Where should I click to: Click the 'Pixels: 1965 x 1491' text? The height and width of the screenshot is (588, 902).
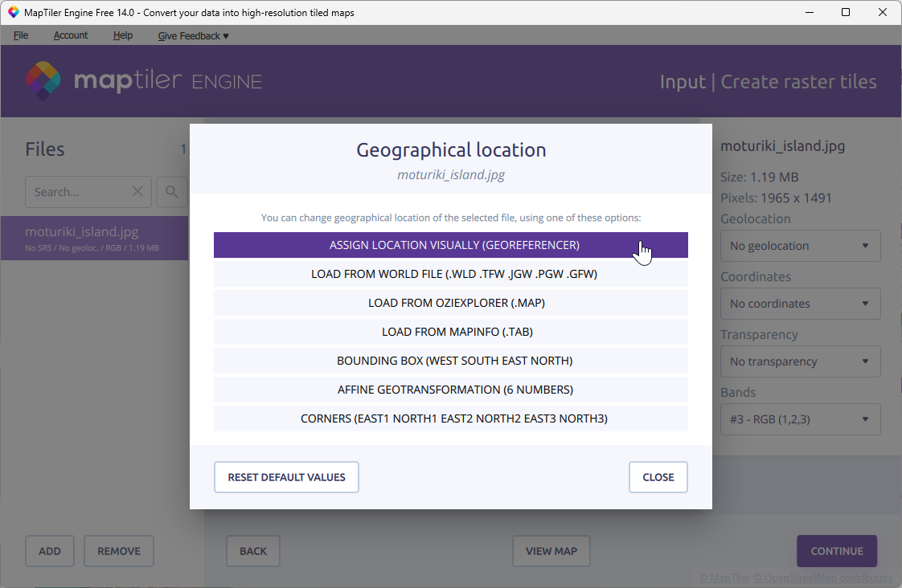point(776,198)
